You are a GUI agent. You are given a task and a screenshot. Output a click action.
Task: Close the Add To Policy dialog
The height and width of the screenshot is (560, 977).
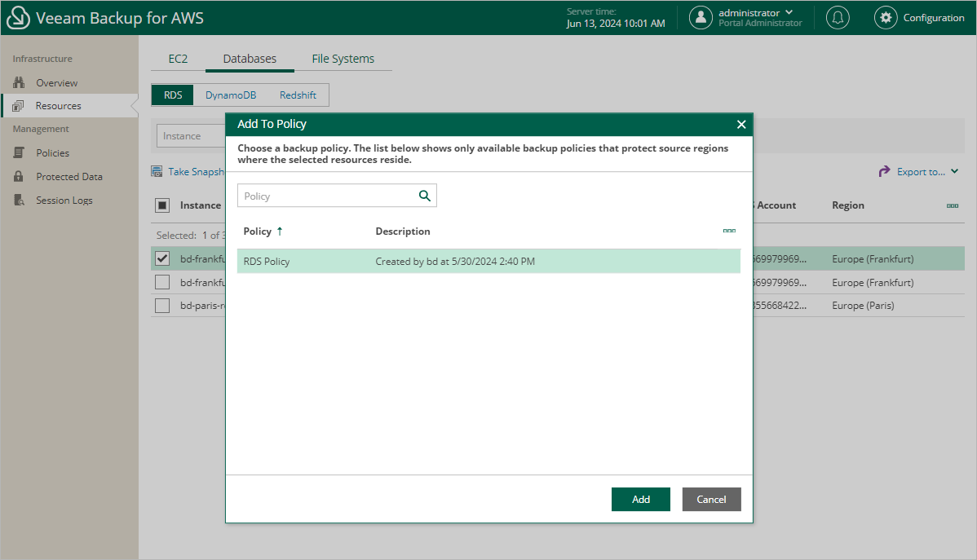[x=740, y=125]
